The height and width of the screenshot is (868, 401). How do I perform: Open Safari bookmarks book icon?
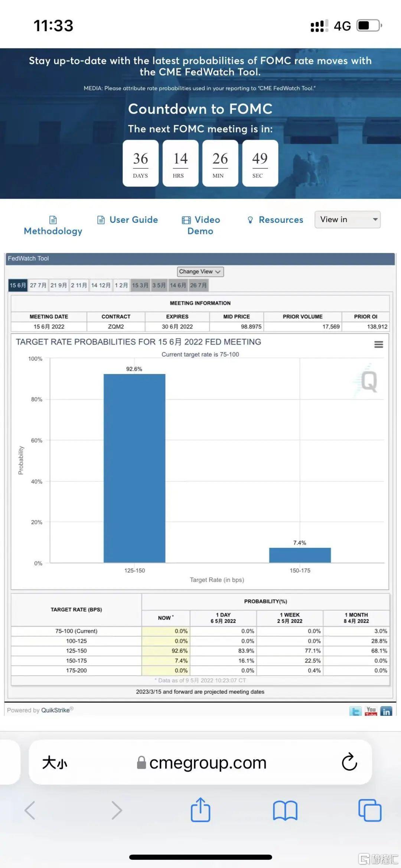pos(285,810)
